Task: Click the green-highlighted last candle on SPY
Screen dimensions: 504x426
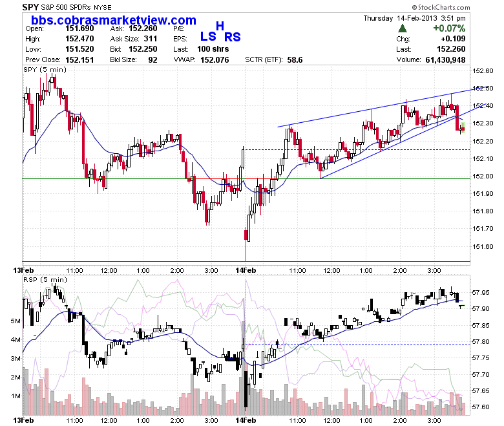Action: pyautogui.click(x=463, y=127)
